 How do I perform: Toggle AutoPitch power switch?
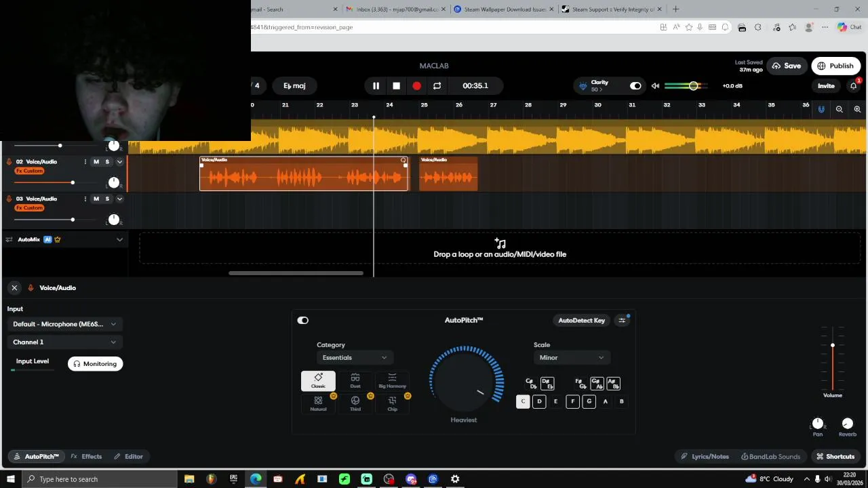click(x=302, y=321)
